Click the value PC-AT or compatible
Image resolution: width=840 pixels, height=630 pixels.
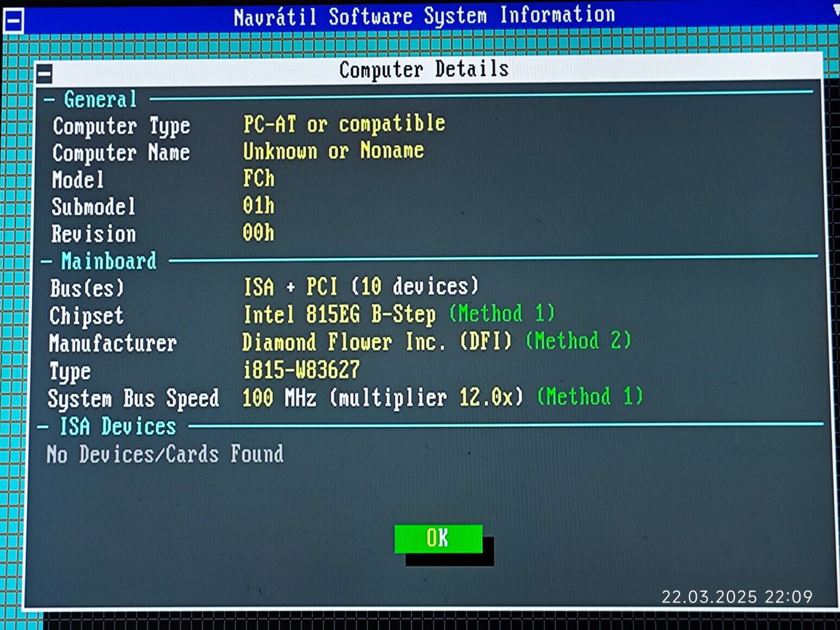click(344, 124)
